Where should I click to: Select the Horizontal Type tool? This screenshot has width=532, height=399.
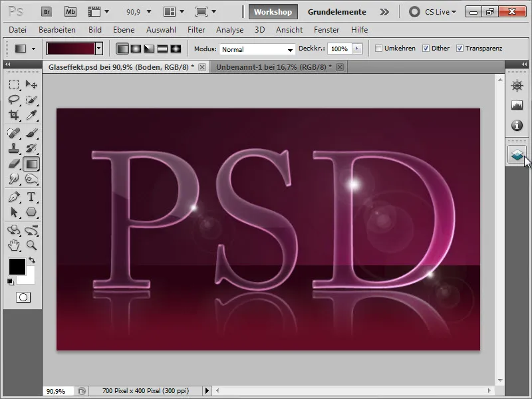31,197
